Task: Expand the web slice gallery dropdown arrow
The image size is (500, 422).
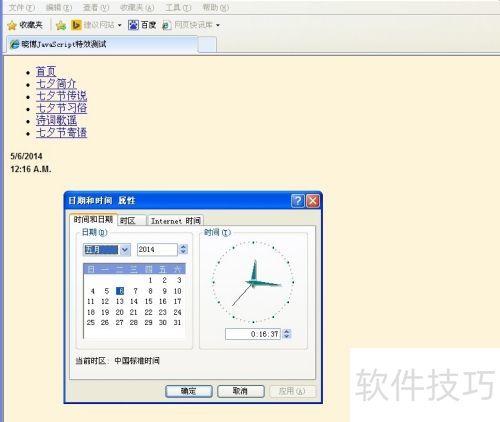Action: [x=218, y=25]
